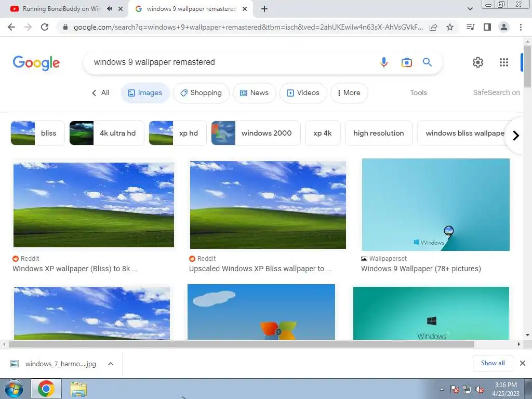Screen dimensions: 532x399
Task: Open the Chrome profile avatar
Action: [504, 27]
